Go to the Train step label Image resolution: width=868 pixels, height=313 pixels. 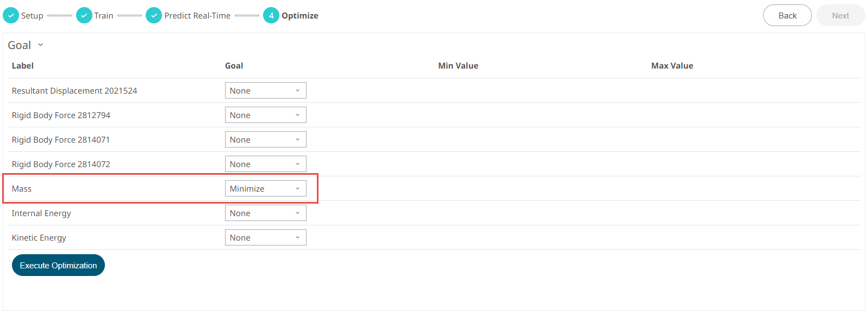click(104, 16)
